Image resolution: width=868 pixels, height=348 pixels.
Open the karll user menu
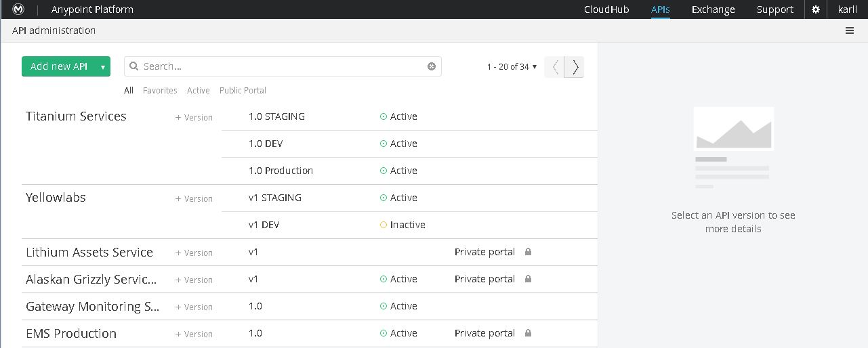[x=848, y=9]
